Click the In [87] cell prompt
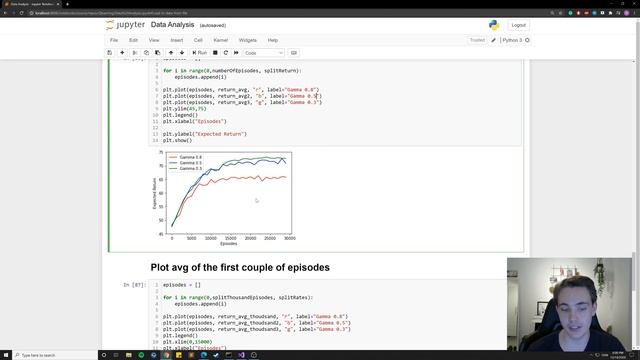The width and height of the screenshot is (640, 360). click(134, 285)
